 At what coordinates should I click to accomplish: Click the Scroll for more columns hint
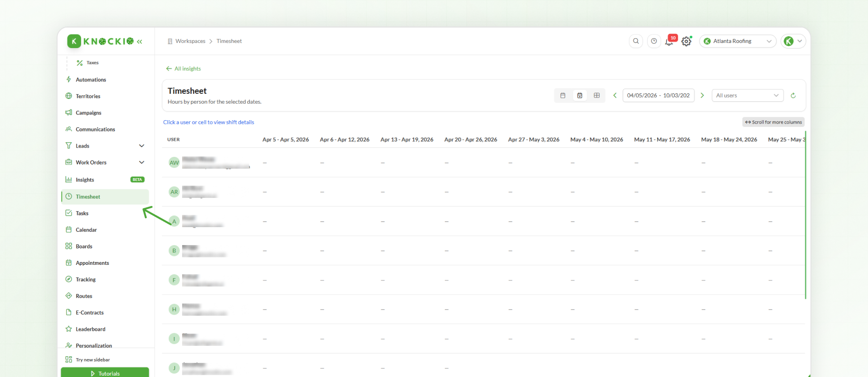click(x=773, y=122)
